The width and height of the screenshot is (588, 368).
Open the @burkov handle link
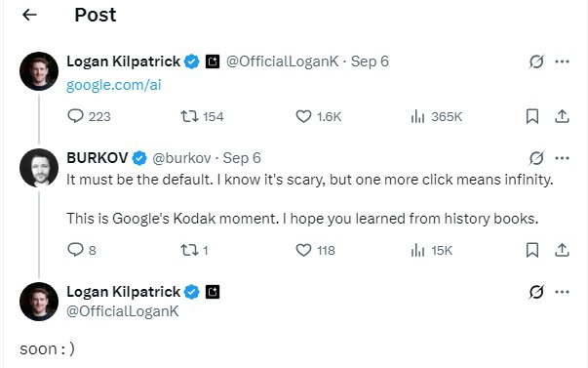[181, 158]
